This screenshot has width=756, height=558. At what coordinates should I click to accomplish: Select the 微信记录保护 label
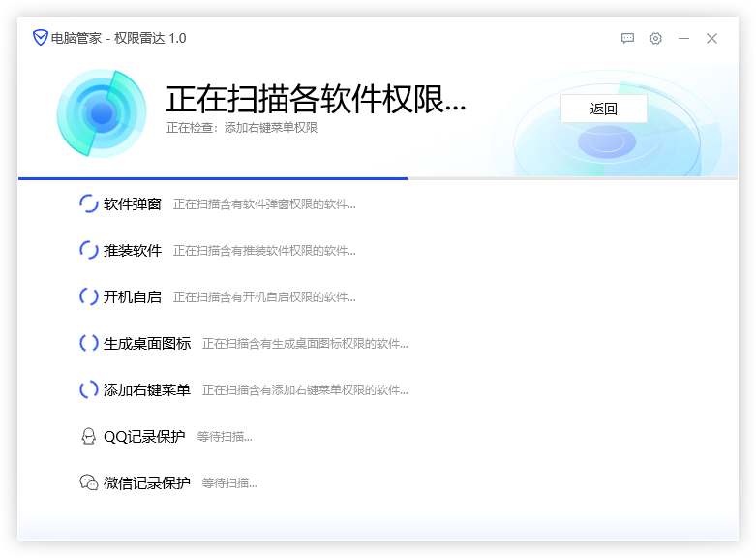pos(147,483)
